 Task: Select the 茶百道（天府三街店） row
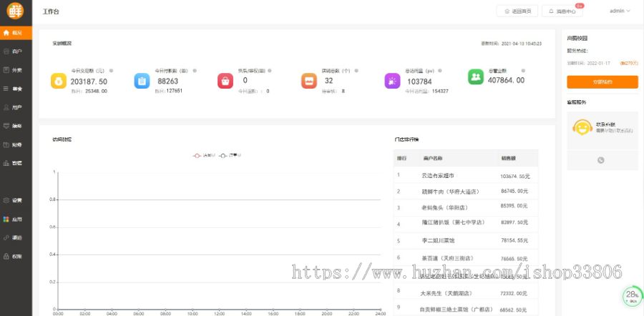click(x=466, y=257)
